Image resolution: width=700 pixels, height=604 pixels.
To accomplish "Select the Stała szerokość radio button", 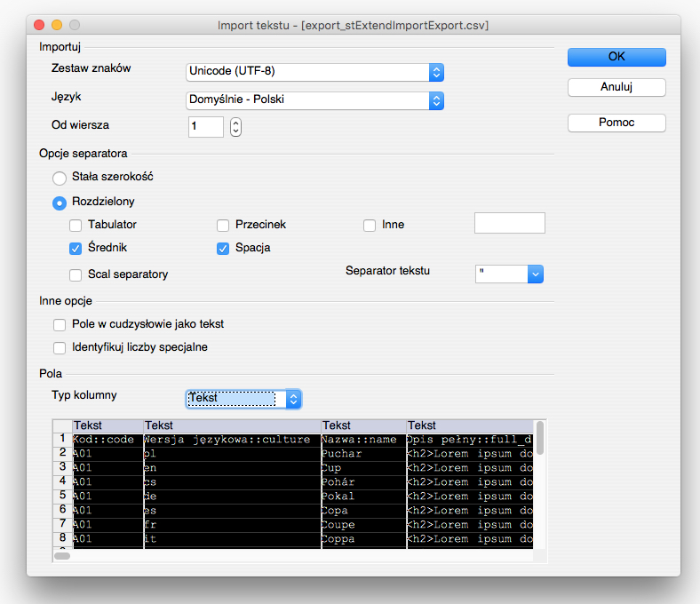I will 60,179.
